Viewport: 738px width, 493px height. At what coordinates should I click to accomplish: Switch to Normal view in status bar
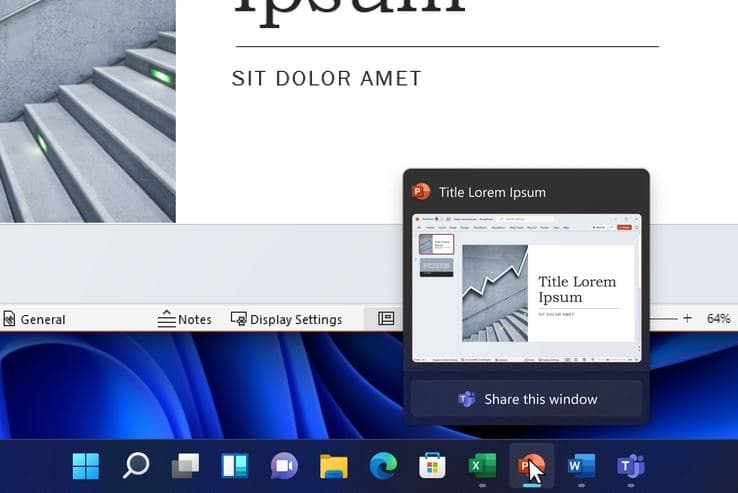pyautogui.click(x=386, y=319)
